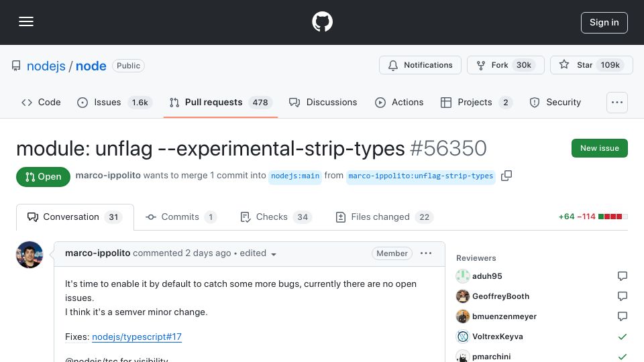Viewport: 644px width, 362px height.
Task: Open the nodejs organization link
Action: click(46, 66)
